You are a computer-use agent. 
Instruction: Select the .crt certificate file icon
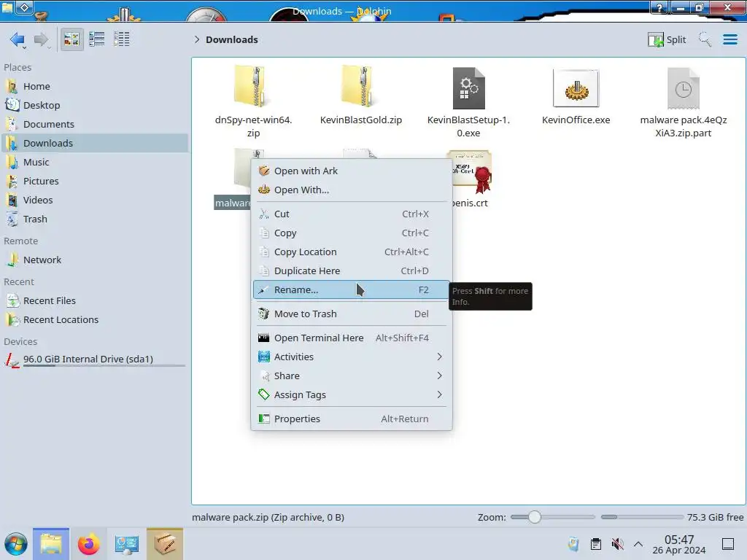[x=471, y=172]
